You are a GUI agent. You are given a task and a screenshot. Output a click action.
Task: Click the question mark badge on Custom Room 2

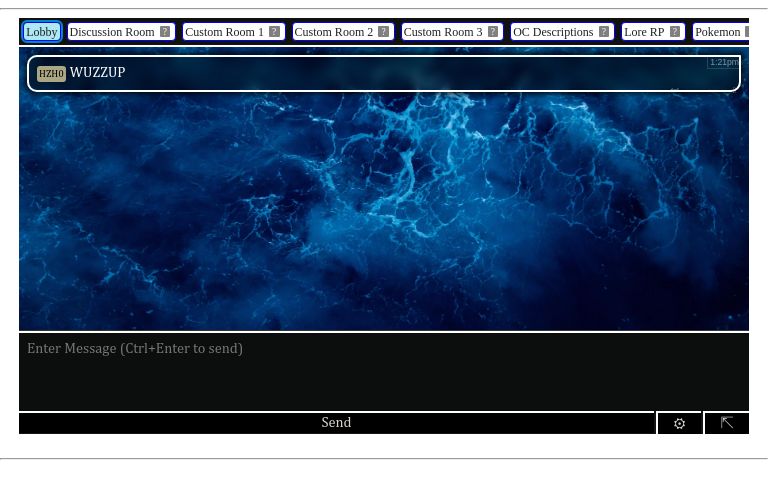tap(383, 32)
